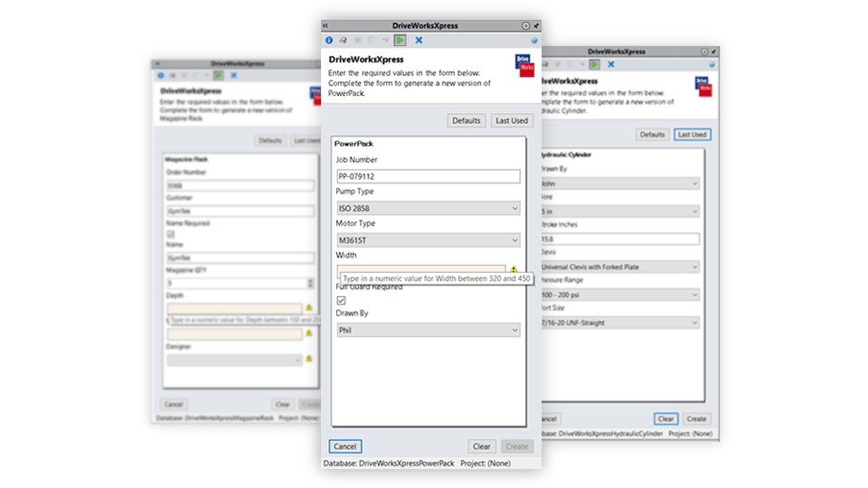Click the blue info icon in the Magazine Rack toolbar

(161, 75)
